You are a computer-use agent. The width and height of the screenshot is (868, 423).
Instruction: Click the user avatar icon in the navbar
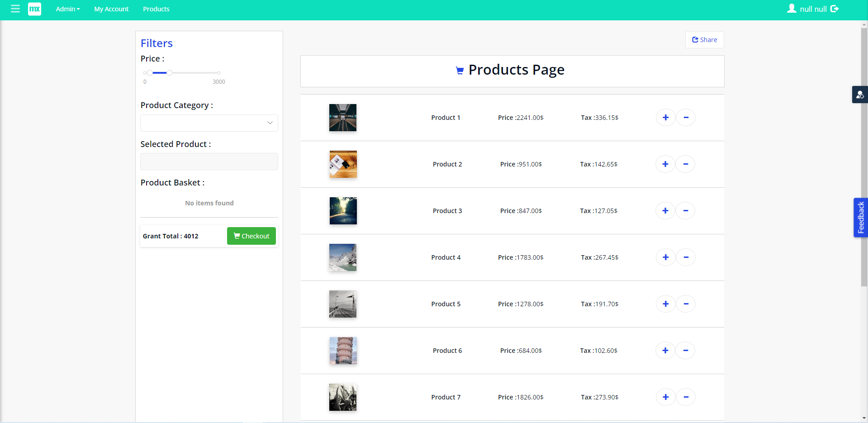coord(792,8)
